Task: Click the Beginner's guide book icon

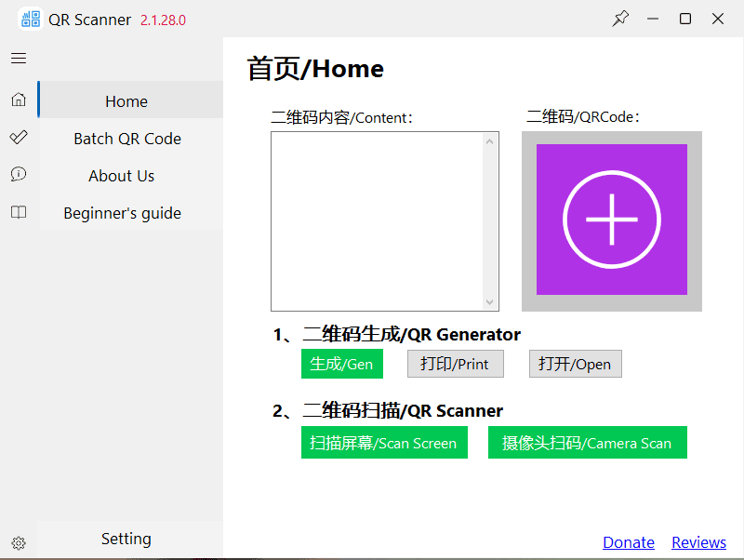Action: (x=19, y=212)
